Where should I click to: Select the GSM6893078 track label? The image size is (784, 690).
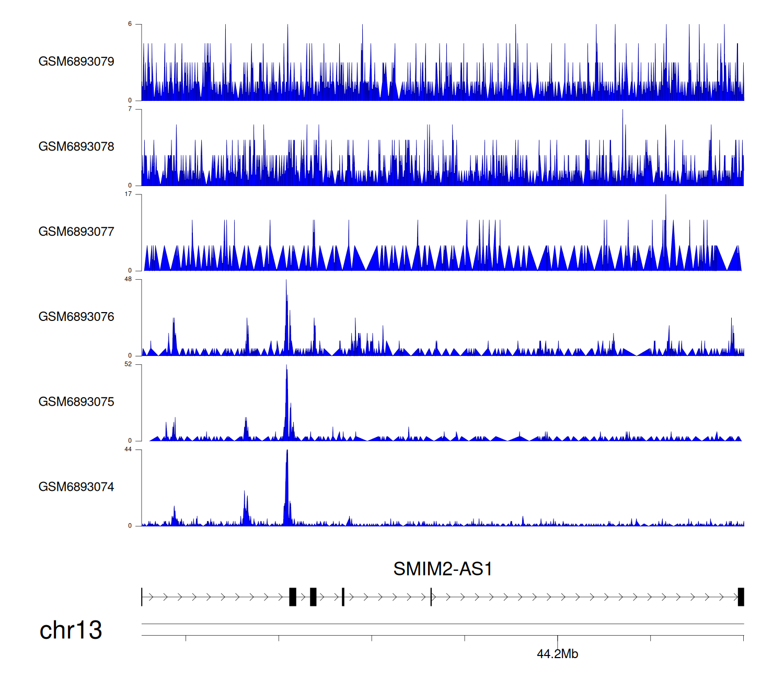76,147
